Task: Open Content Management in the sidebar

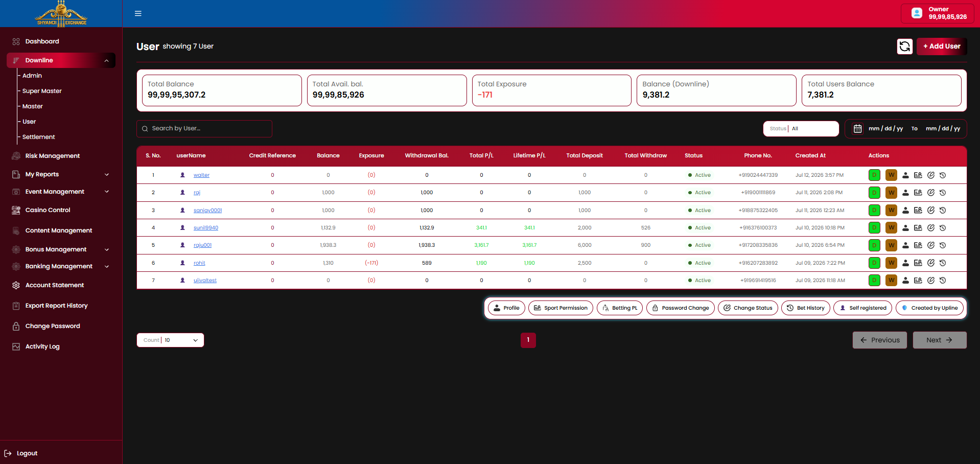Action: (x=59, y=230)
